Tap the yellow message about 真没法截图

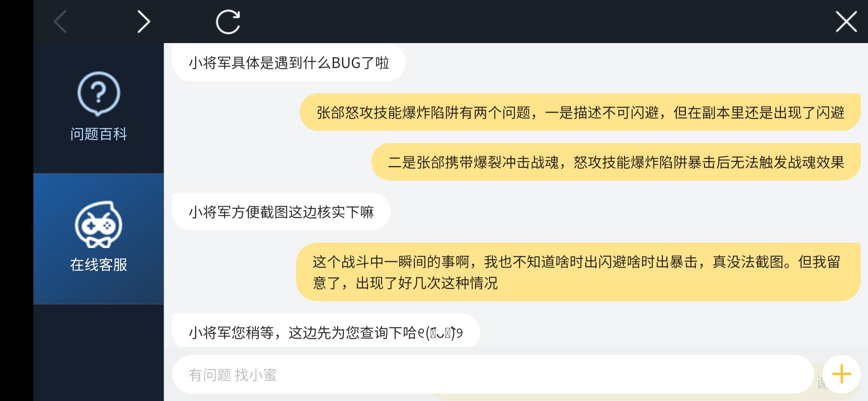point(578,272)
